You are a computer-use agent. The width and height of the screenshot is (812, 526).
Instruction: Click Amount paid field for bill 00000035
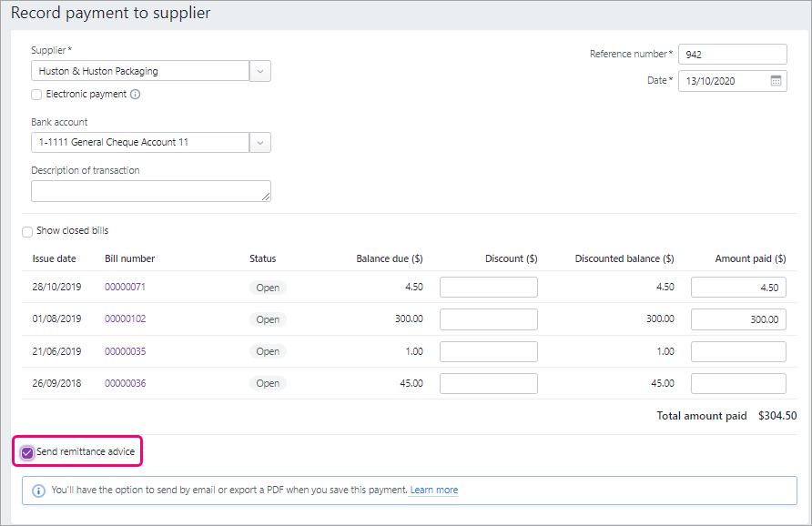(x=737, y=351)
